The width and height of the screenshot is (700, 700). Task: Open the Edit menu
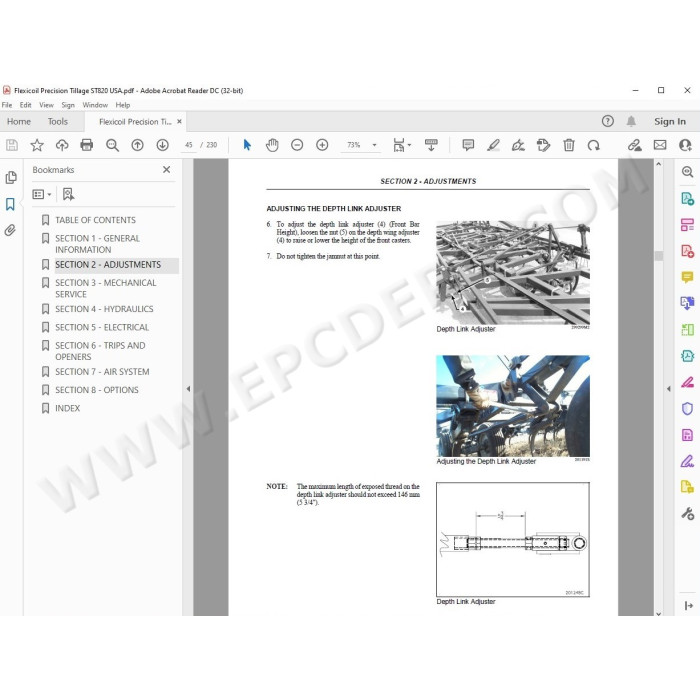point(25,105)
